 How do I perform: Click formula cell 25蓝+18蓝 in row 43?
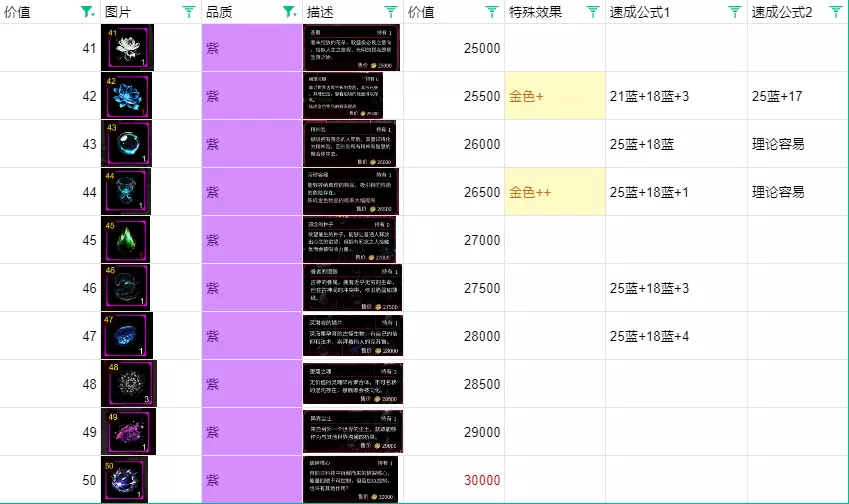(x=676, y=143)
